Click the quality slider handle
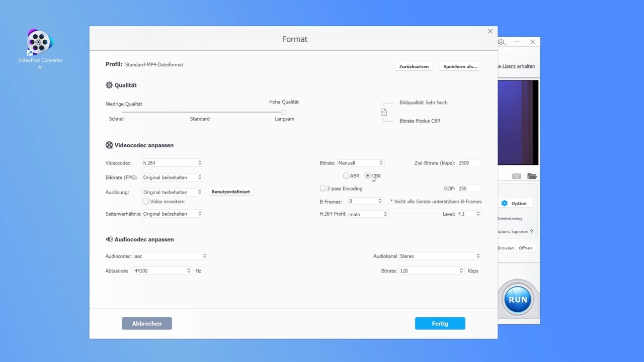 (x=284, y=112)
